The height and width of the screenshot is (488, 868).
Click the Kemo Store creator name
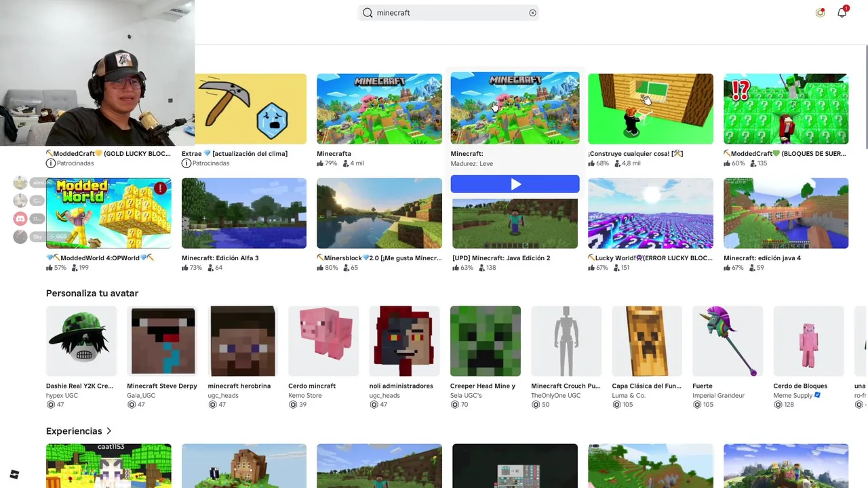pyautogui.click(x=305, y=395)
